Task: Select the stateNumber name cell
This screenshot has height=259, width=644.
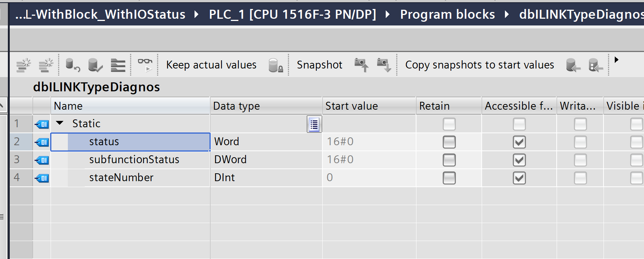Action: point(121,178)
